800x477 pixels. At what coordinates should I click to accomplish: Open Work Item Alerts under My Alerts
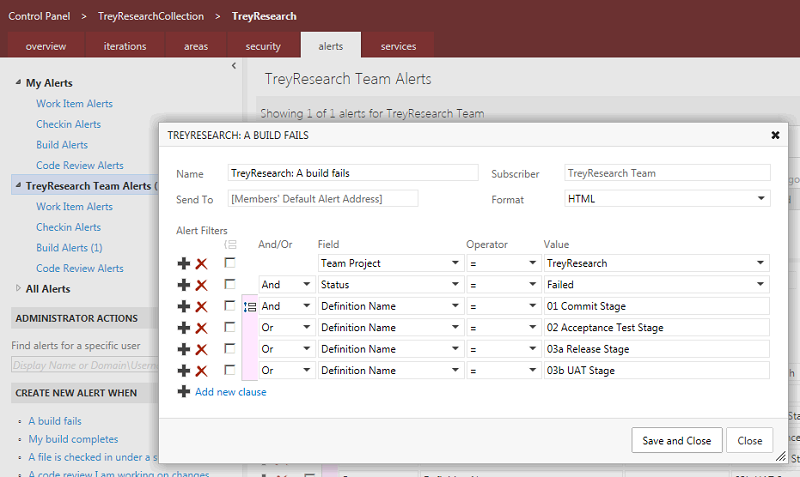pos(74,104)
